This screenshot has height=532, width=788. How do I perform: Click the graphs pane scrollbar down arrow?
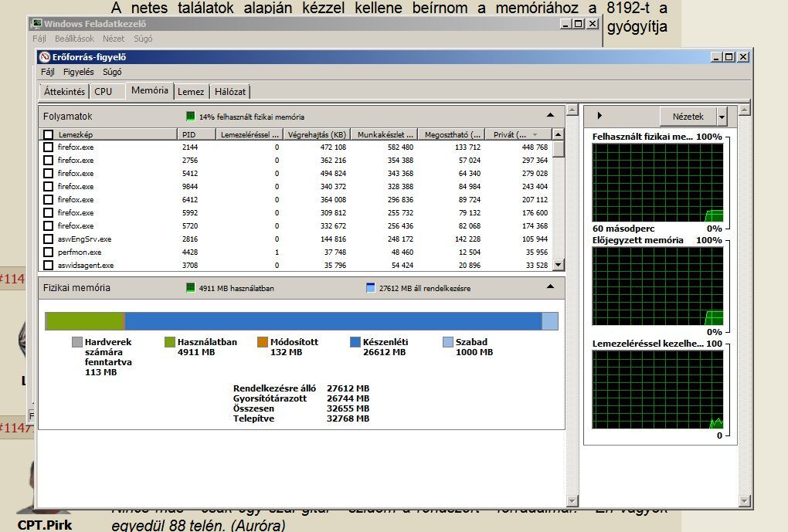(744, 501)
